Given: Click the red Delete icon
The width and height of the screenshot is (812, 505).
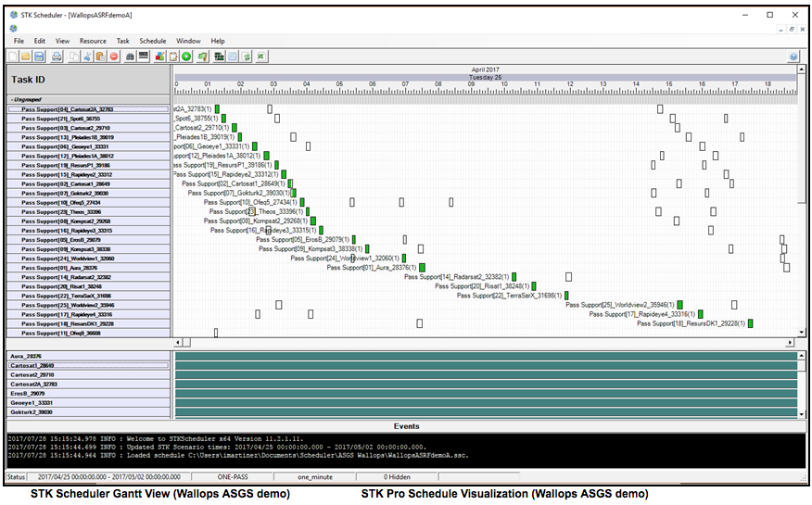Looking at the screenshot, I should point(114,57).
